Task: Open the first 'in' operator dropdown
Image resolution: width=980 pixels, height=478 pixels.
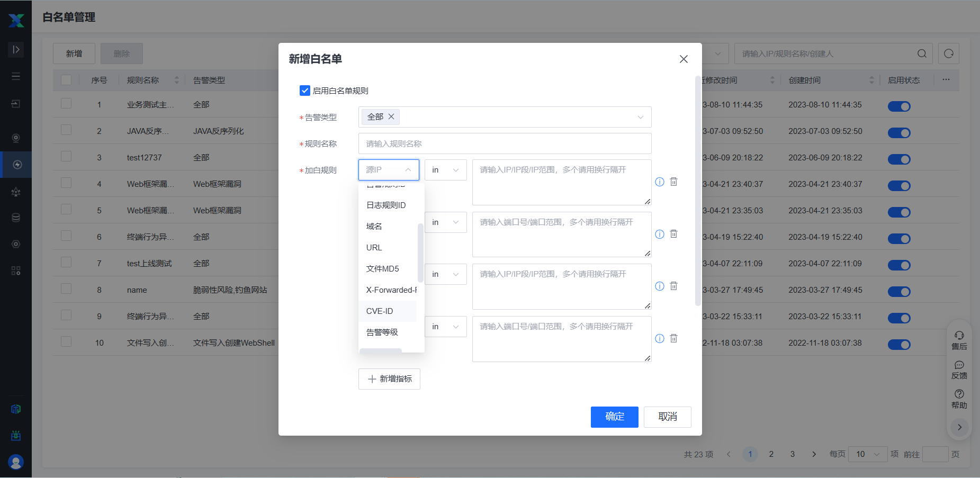Action: click(x=445, y=170)
